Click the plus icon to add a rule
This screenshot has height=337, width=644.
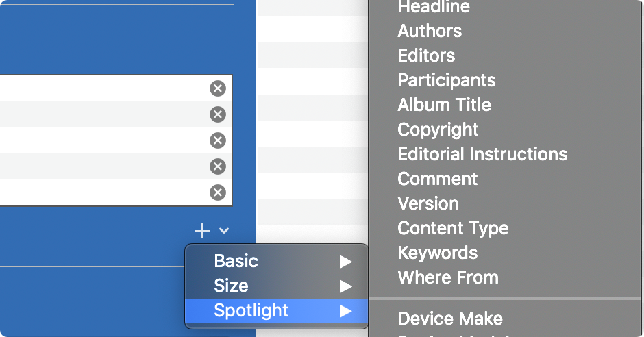(x=201, y=231)
